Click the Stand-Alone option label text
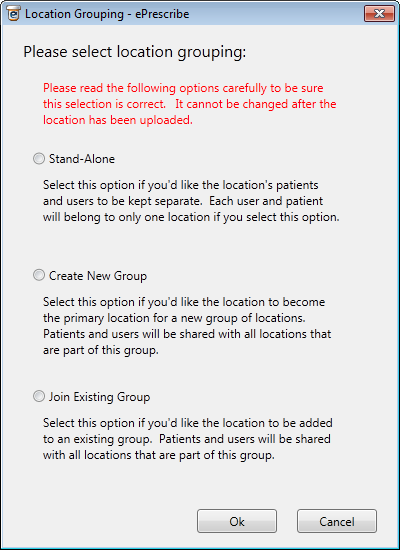Image resolution: width=400 pixels, height=550 pixels. coord(82,159)
